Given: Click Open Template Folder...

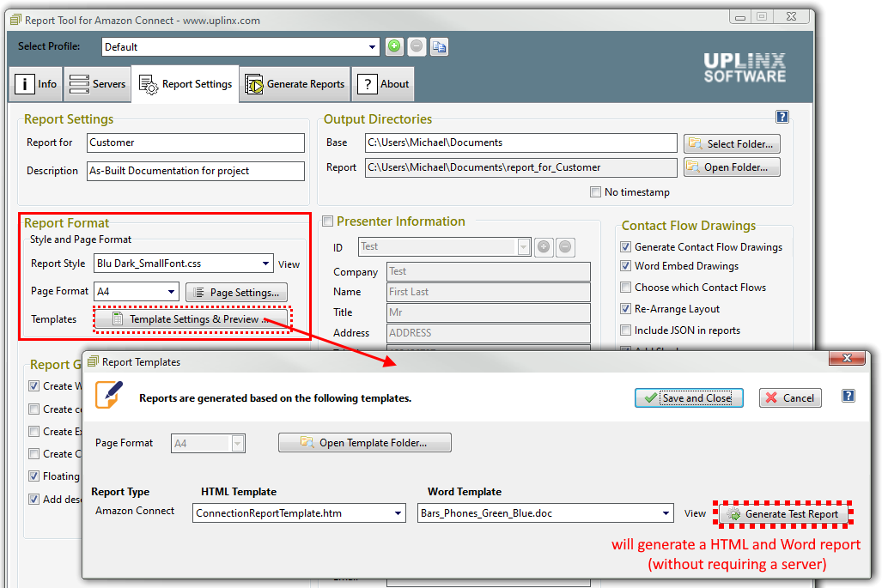Looking at the screenshot, I should click(x=365, y=443).
